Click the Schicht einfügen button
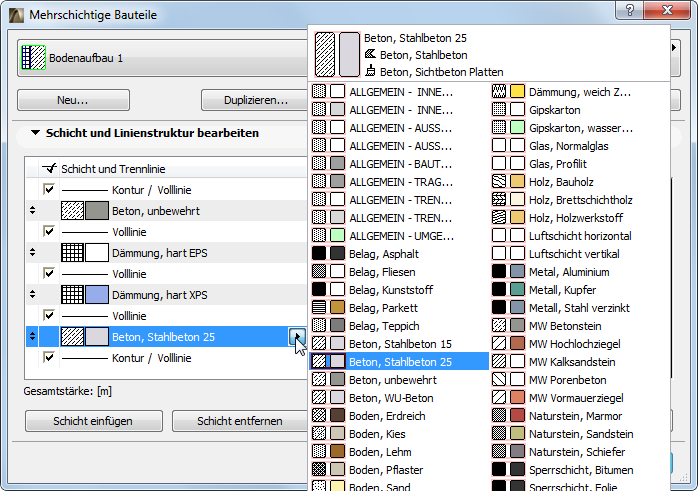The height and width of the screenshot is (491, 698). point(93,421)
